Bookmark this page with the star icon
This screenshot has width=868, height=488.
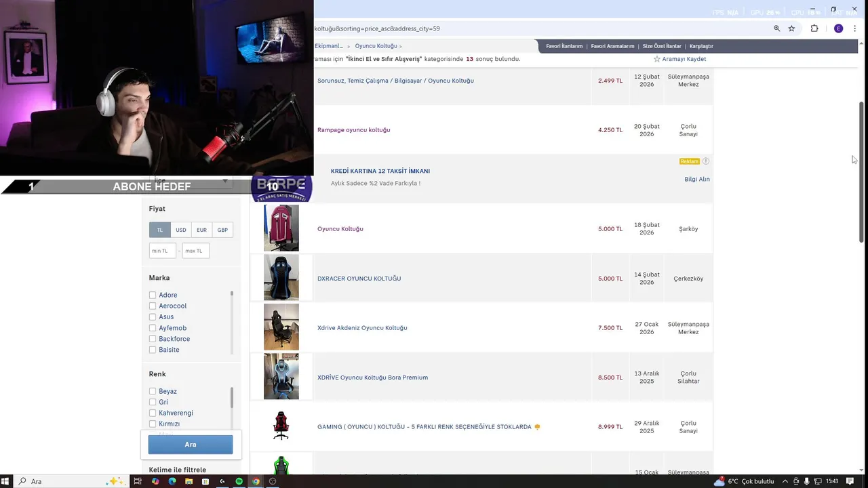click(791, 28)
